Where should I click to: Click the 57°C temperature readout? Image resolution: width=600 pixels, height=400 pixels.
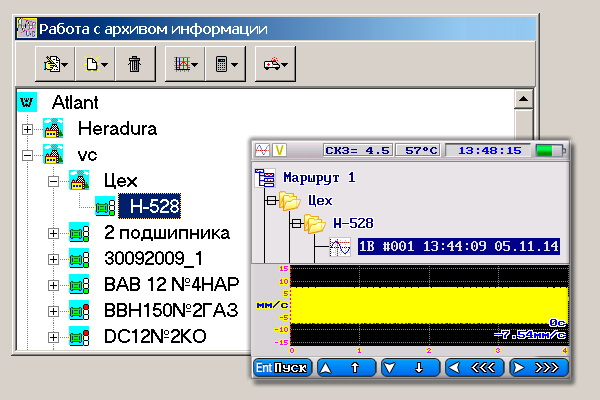pyautogui.click(x=419, y=150)
